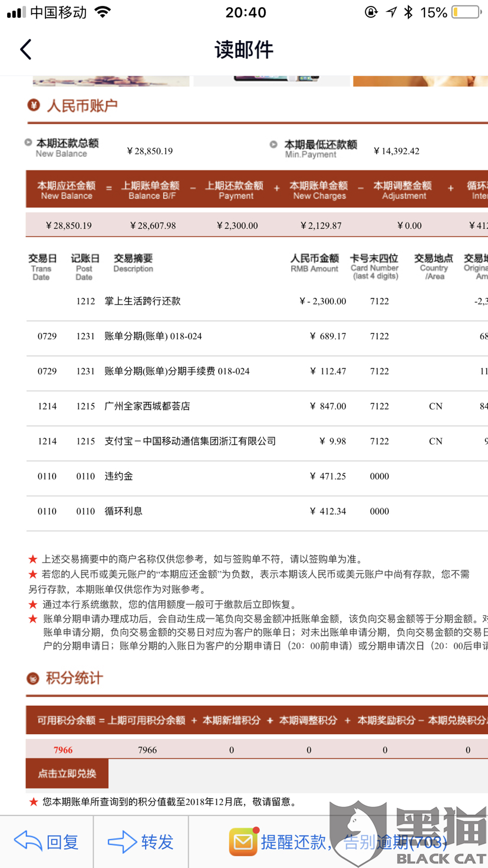Select the 账单分期(账单)分期手续费 018-024 row
The width and height of the screenshot is (488, 868).
pos(257,371)
